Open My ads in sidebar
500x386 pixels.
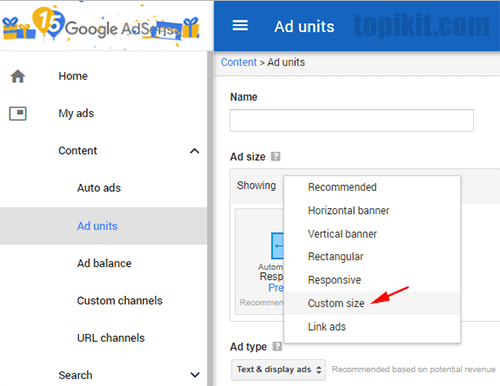pos(76,113)
